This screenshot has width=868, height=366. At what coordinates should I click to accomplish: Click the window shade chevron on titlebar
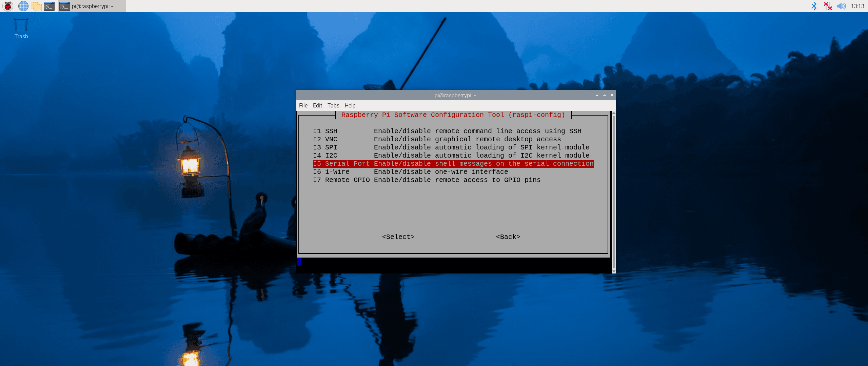[x=597, y=95]
